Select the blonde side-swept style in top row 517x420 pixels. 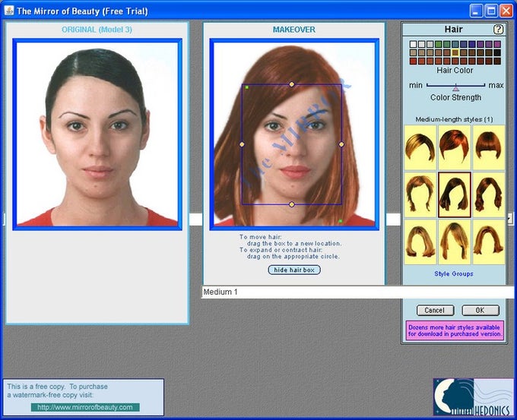(x=420, y=147)
